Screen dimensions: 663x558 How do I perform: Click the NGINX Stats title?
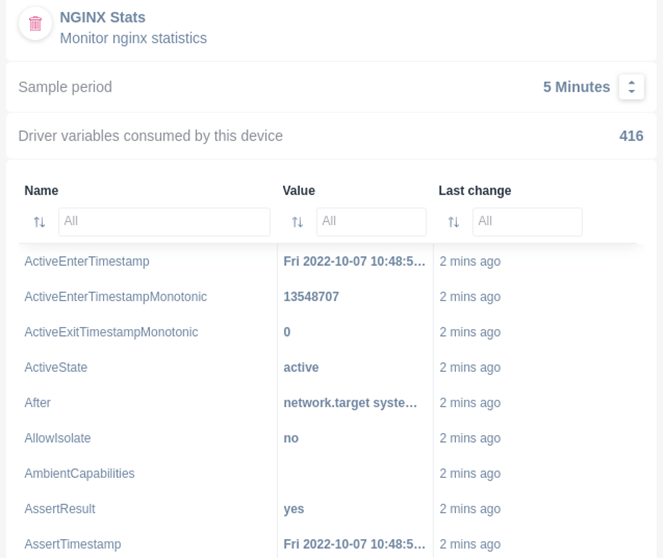click(102, 17)
